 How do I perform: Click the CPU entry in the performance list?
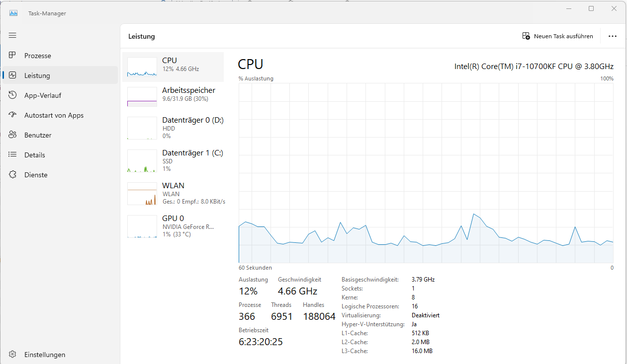pos(174,65)
